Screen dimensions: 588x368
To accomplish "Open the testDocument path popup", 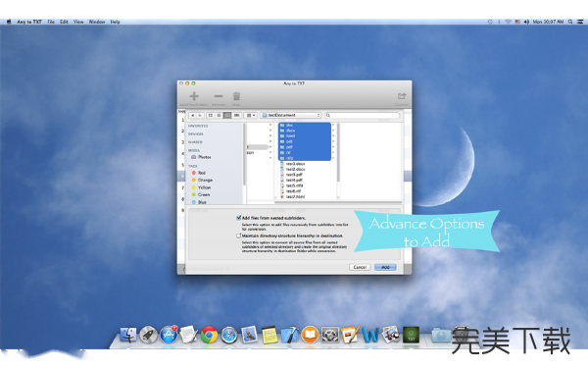I will pos(291,115).
